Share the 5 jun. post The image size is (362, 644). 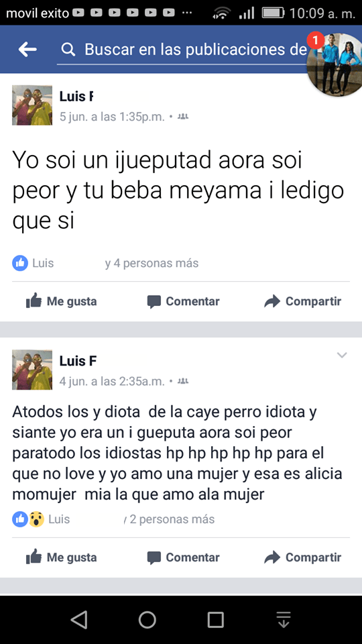point(302,301)
